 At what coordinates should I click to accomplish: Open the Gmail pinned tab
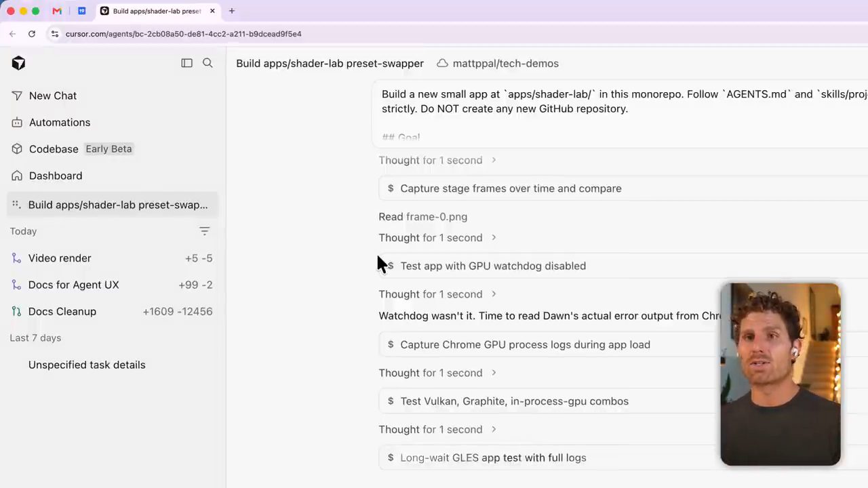(57, 11)
